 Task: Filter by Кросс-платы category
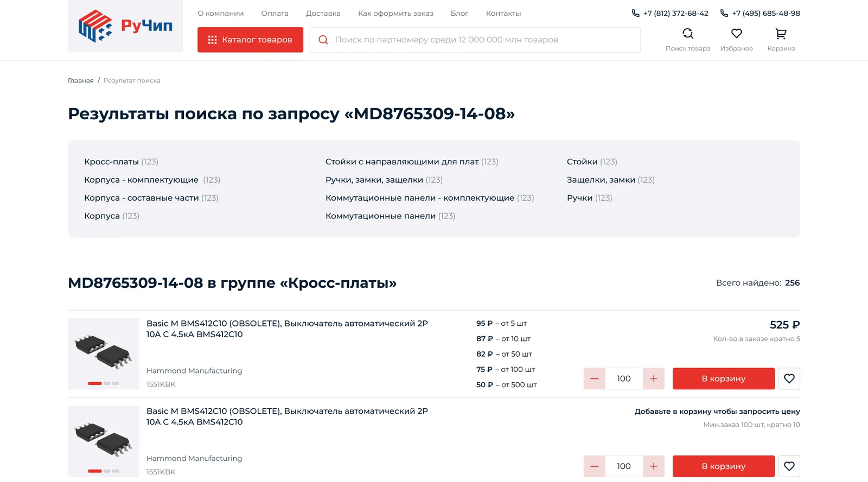tap(121, 162)
